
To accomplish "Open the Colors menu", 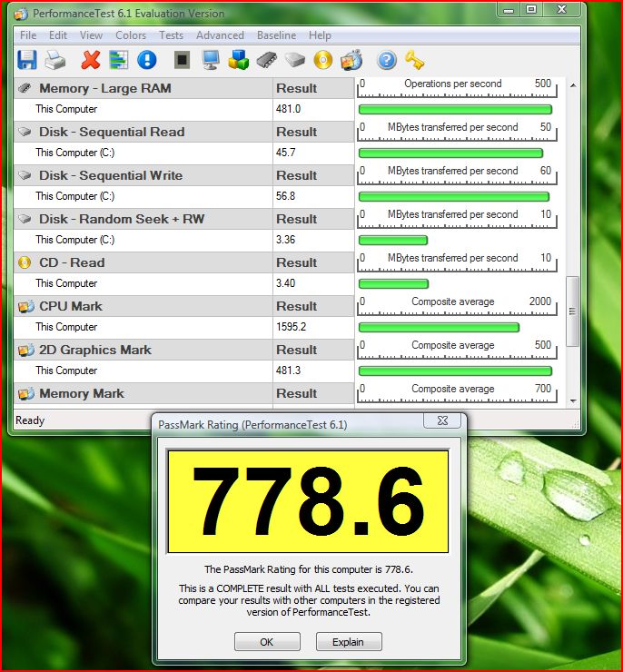I will (x=131, y=35).
